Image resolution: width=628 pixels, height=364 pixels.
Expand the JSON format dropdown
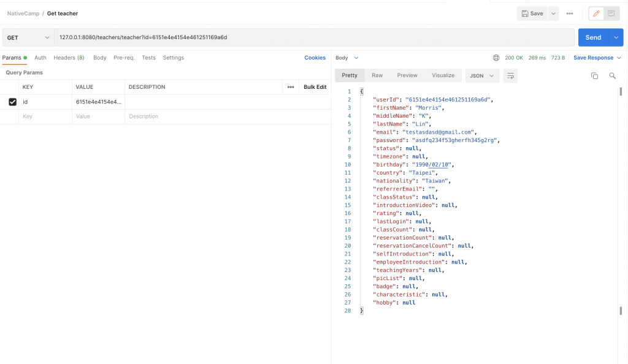point(481,75)
